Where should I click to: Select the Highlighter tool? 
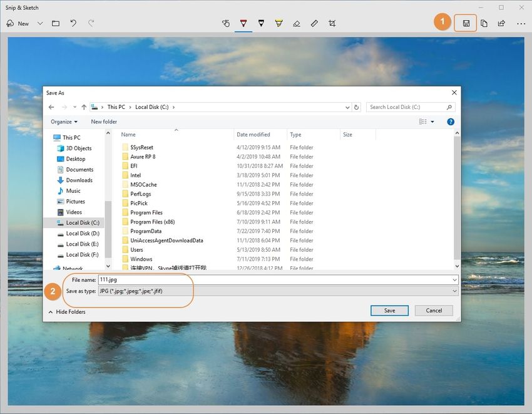tap(279, 23)
